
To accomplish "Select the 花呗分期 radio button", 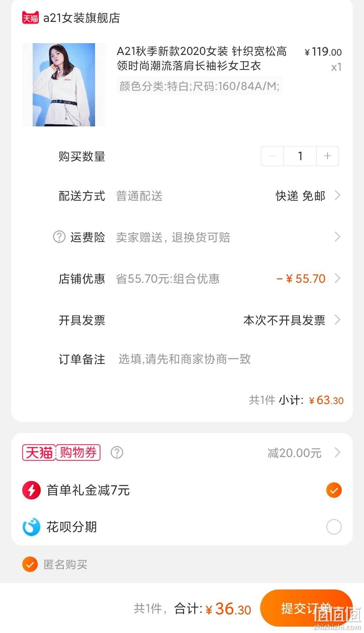I will click(334, 526).
